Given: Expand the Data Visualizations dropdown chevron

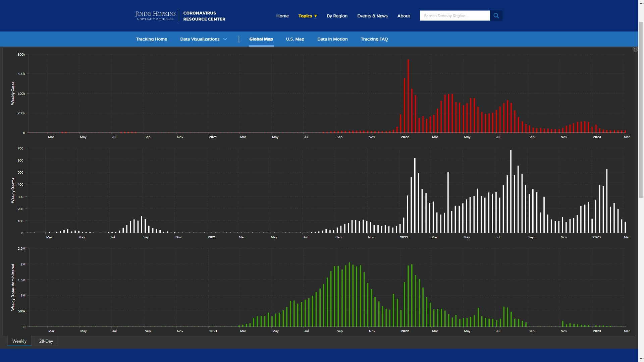Looking at the screenshot, I should (225, 39).
